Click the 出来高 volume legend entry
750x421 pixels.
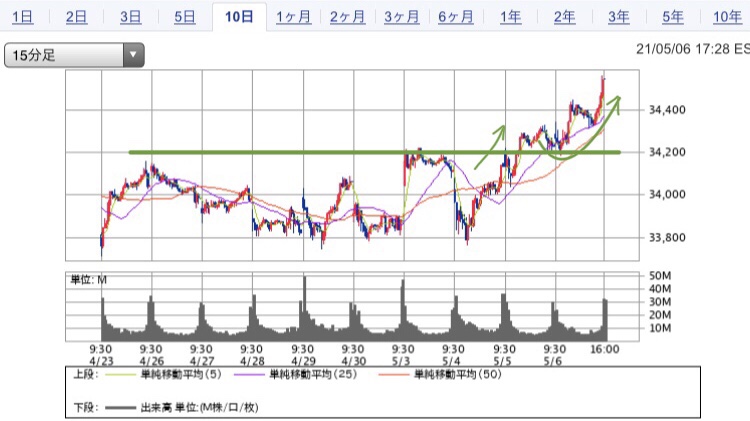(199, 408)
